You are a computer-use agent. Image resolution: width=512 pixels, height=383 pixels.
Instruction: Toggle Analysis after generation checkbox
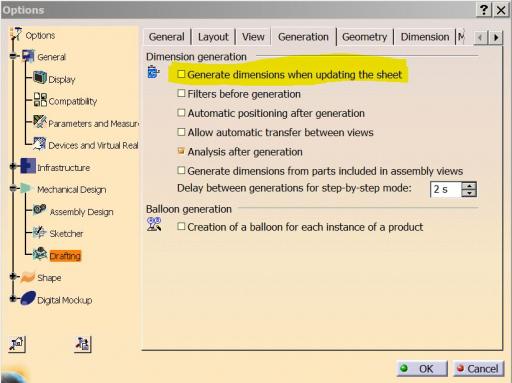tap(181, 151)
